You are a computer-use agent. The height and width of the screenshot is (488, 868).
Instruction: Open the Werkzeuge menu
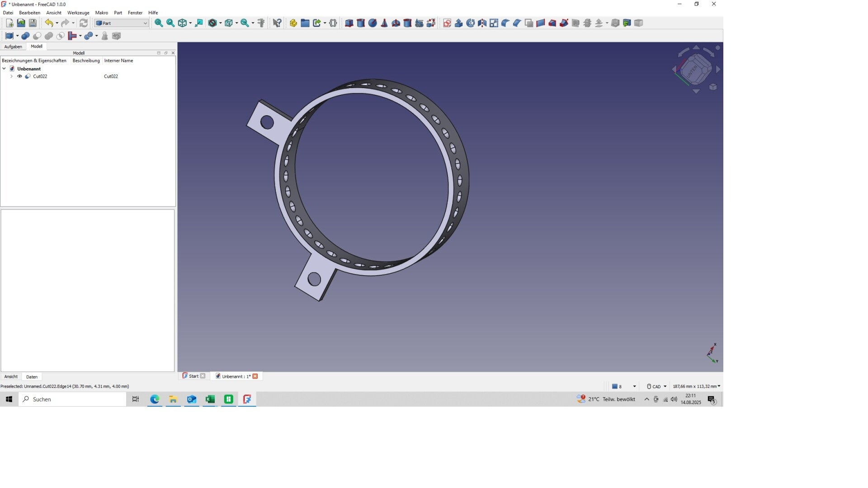[78, 13]
